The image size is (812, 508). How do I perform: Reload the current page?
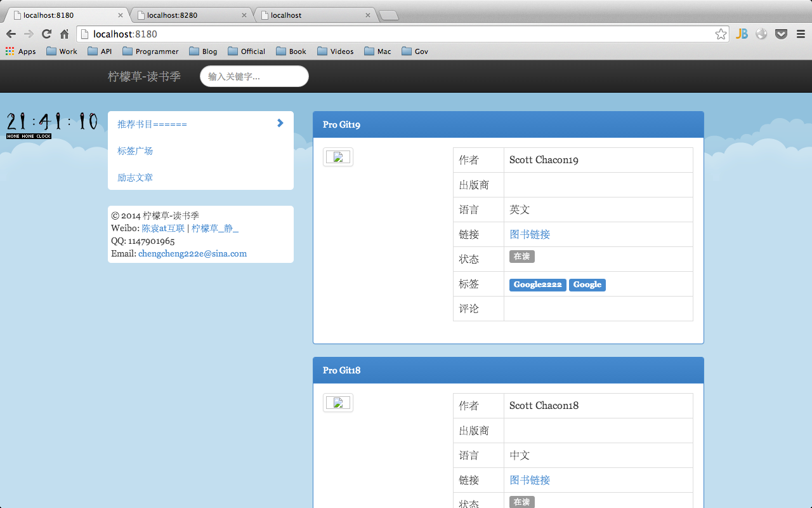coord(46,34)
